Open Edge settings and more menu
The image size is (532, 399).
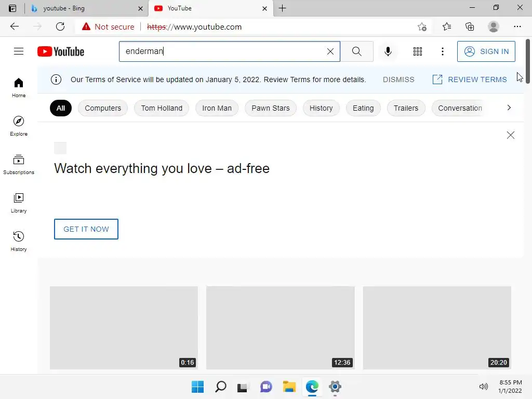(x=517, y=26)
